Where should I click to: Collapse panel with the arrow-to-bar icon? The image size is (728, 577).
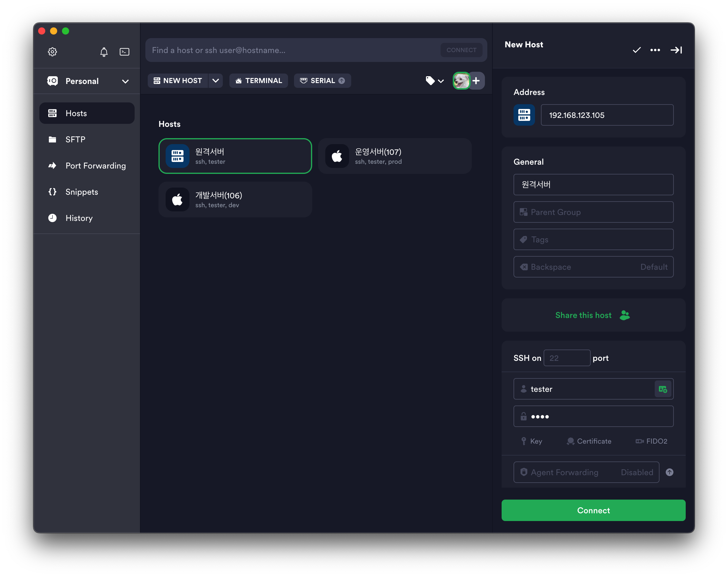(x=676, y=50)
